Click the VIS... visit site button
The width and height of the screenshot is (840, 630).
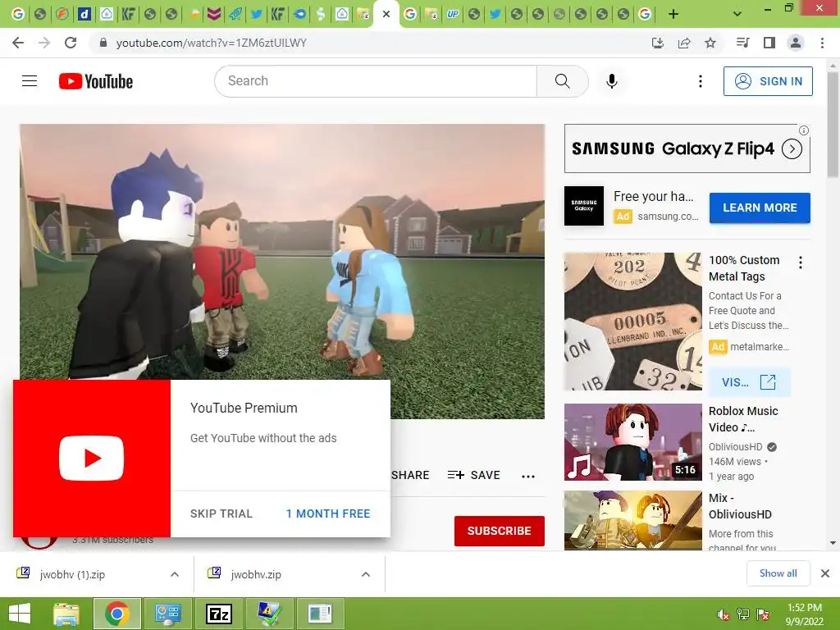[x=749, y=382]
